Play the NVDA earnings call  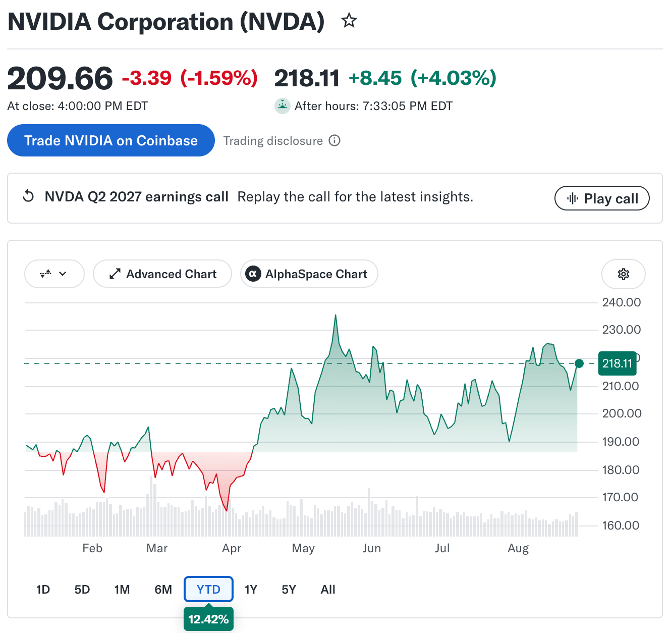602,198
